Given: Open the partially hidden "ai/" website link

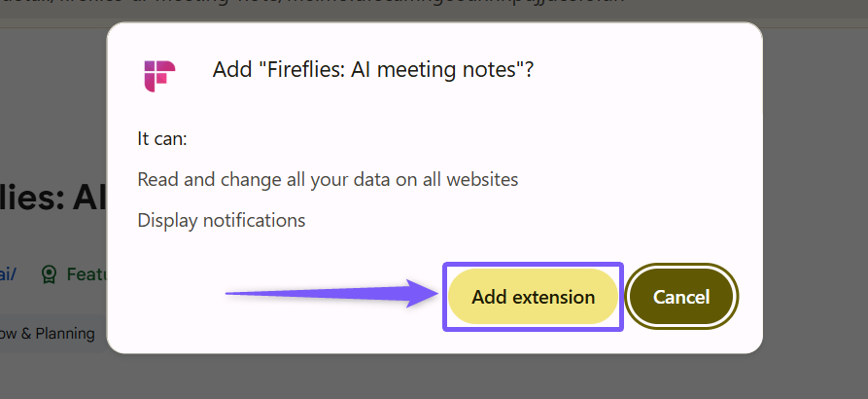Looking at the screenshot, I should [8, 274].
